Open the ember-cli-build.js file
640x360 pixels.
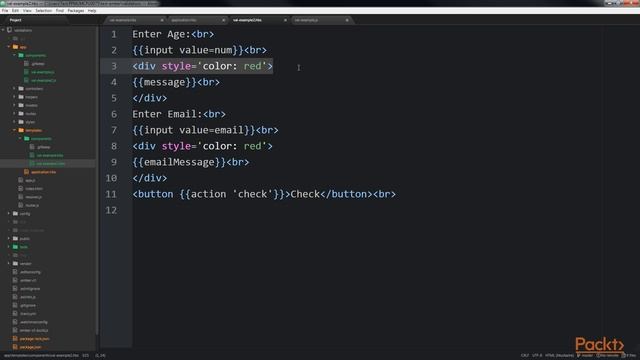[x=34, y=330]
